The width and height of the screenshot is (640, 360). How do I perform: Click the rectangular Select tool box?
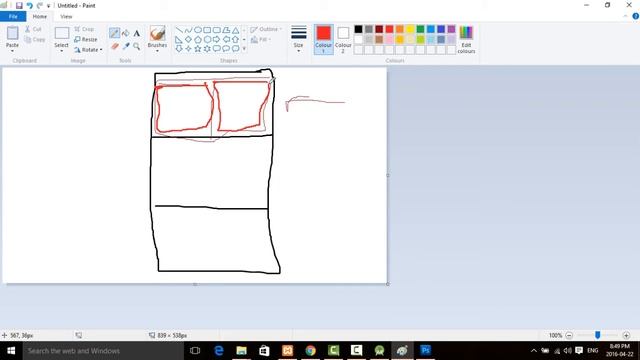[62, 34]
